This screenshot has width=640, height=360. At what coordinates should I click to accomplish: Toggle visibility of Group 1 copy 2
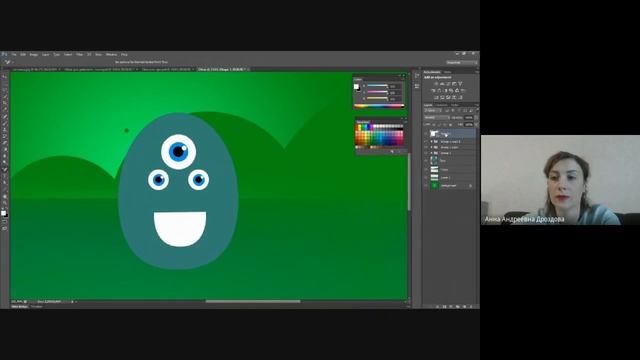coord(426,142)
